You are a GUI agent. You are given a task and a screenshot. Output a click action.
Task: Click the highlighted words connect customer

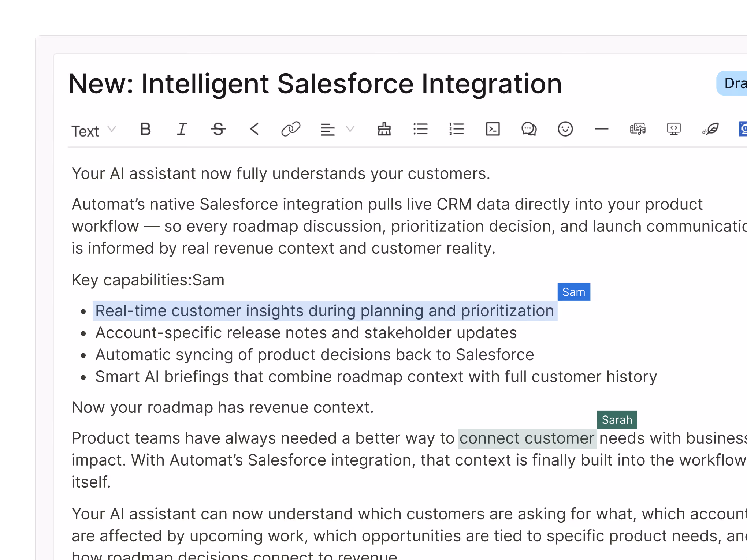(x=527, y=438)
